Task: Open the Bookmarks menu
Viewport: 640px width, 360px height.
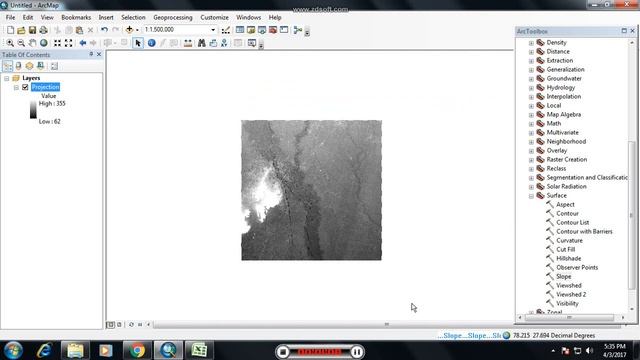Action: coord(76,18)
